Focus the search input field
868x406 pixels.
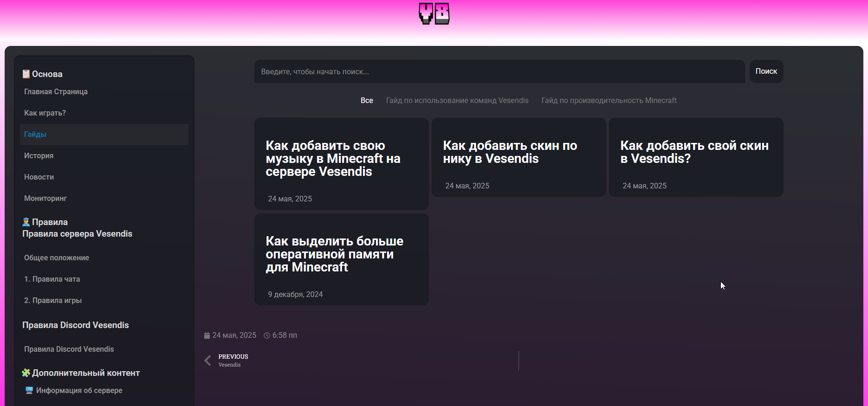pos(499,71)
